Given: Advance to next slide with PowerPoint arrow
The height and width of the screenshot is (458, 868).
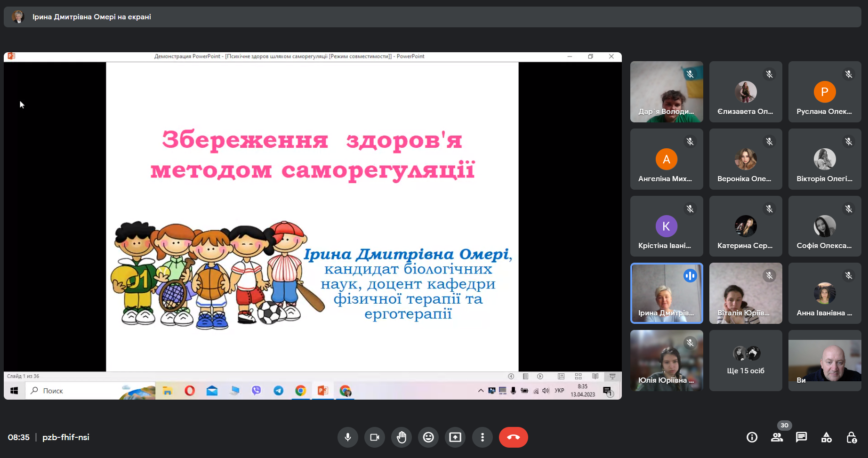Looking at the screenshot, I should [x=539, y=377].
